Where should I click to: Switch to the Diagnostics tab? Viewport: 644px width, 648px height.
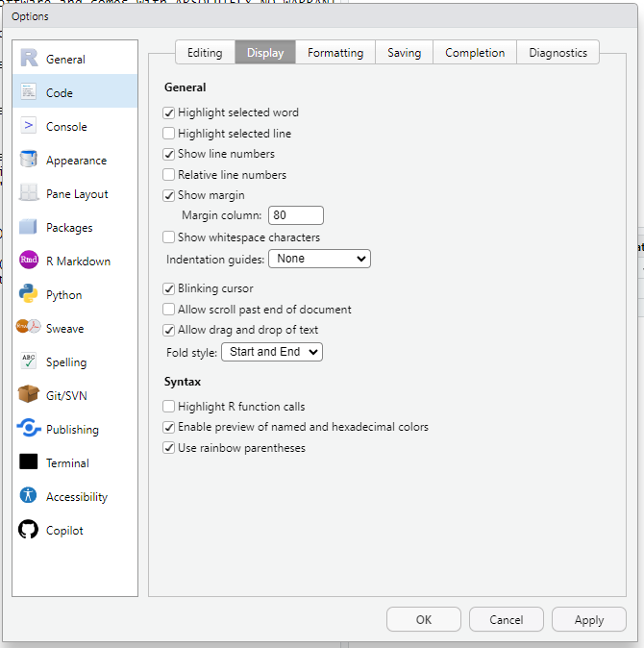557,53
